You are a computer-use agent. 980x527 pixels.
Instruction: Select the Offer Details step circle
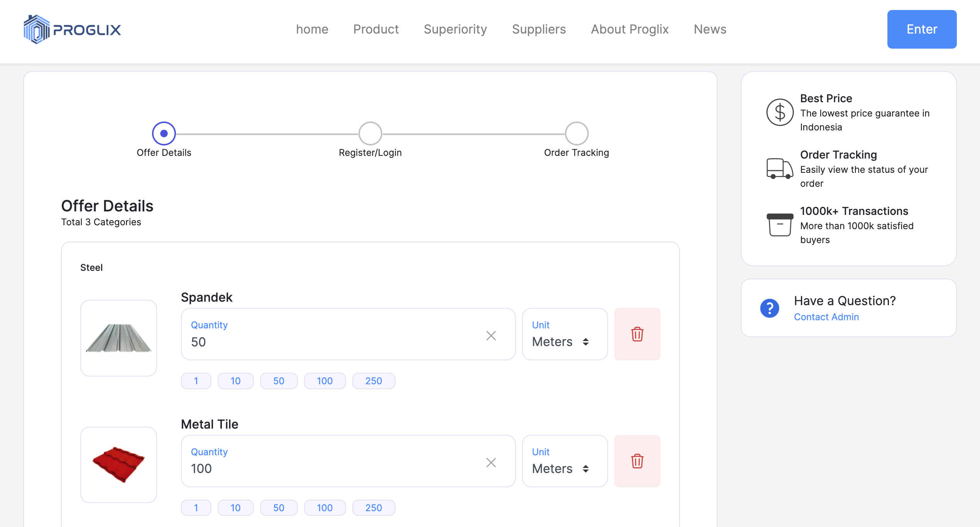[x=164, y=133]
